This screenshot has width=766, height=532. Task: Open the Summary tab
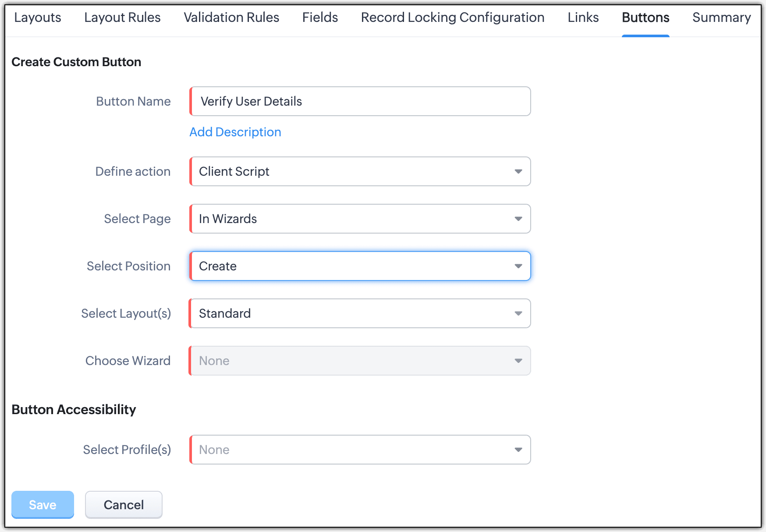click(721, 18)
